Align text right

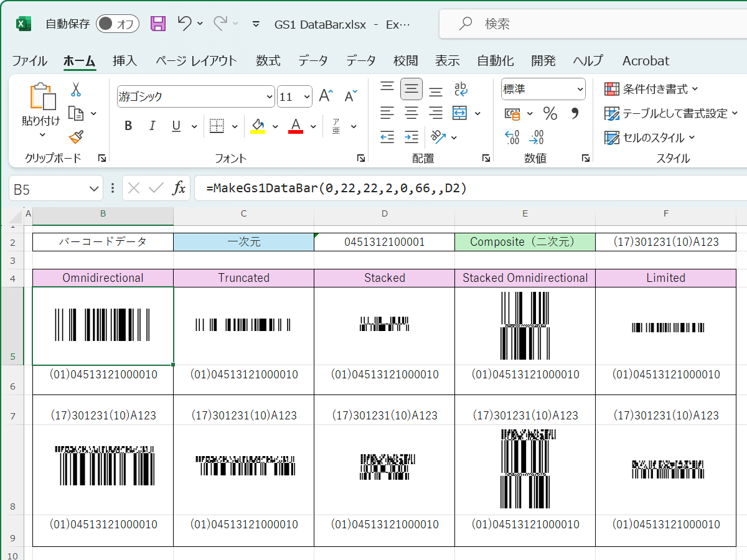[x=436, y=113]
